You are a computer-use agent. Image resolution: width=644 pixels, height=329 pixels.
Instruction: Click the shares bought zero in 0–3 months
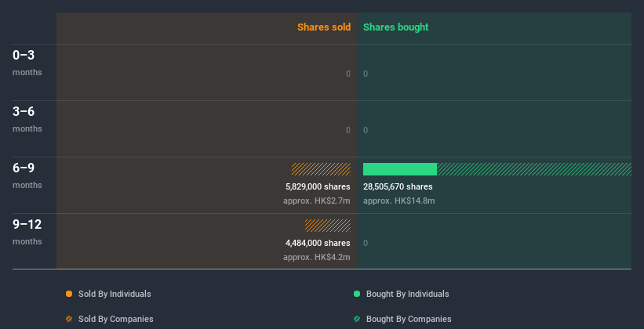(x=366, y=74)
